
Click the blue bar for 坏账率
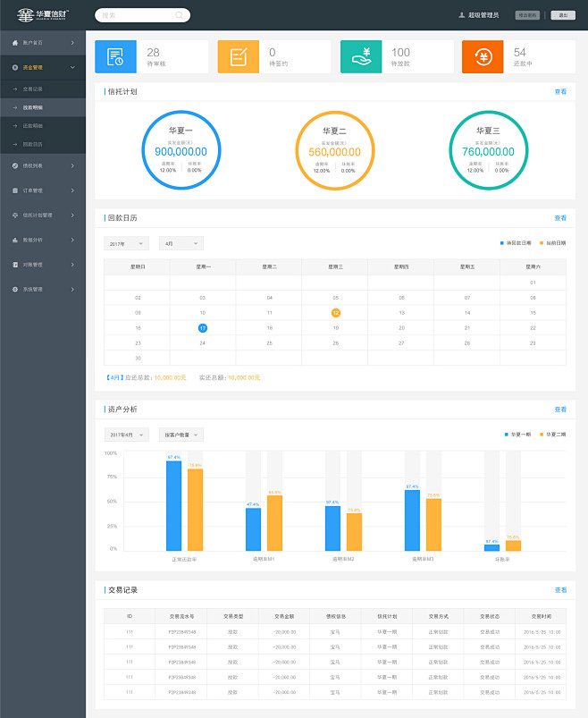491,547
